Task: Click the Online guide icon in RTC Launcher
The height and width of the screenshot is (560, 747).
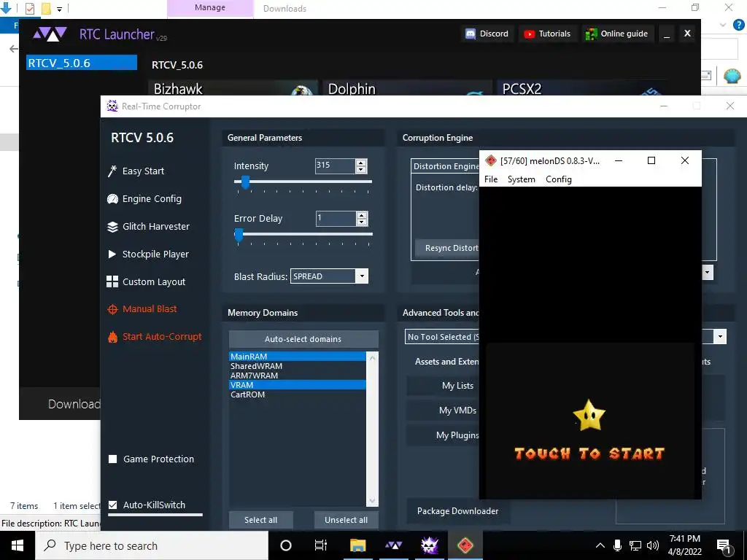Action: [x=591, y=34]
